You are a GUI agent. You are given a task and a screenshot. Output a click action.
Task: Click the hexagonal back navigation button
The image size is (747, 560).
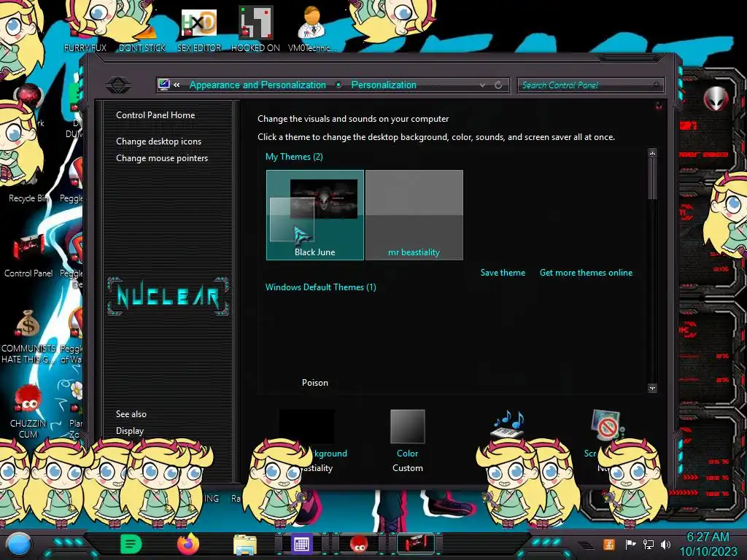(118, 85)
